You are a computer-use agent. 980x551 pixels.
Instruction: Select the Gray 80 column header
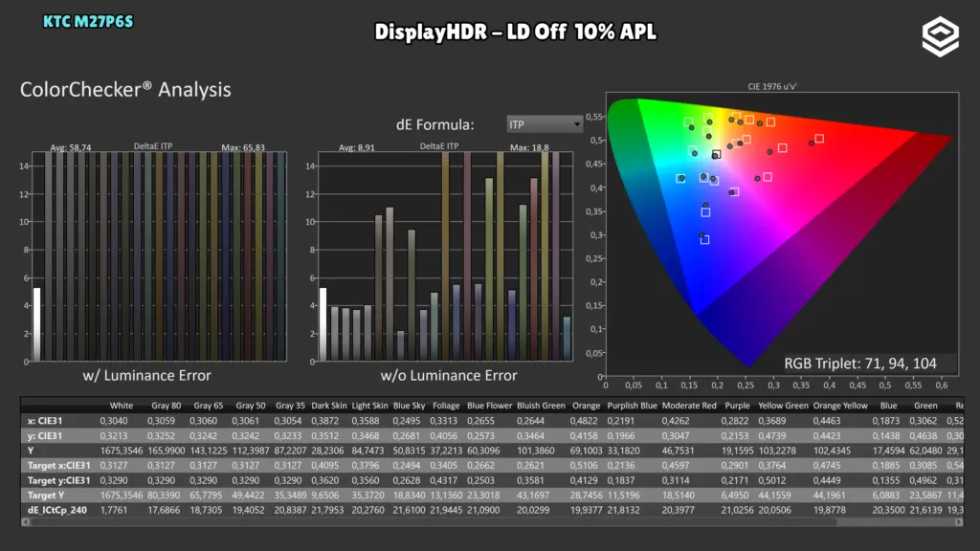point(167,406)
